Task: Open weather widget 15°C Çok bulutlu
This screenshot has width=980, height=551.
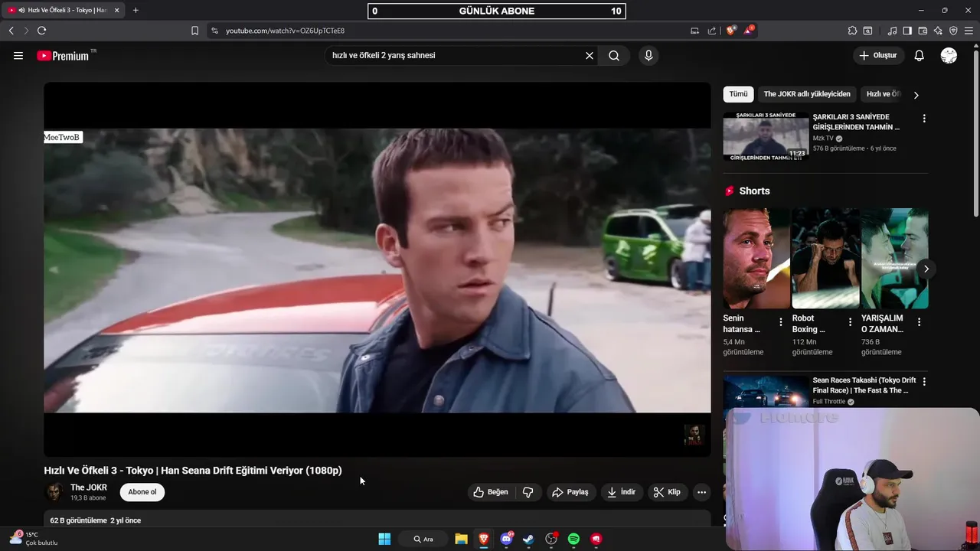Action: pyautogui.click(x=34, y=539)
